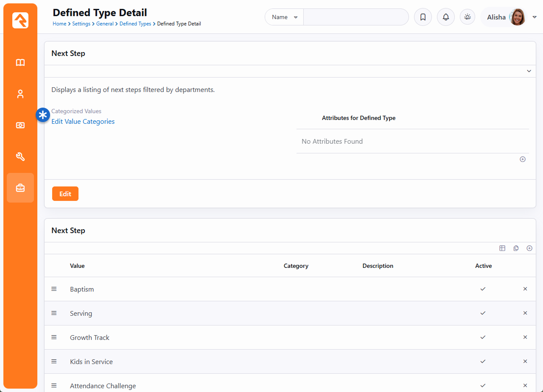
Task: Open Edit Value Categories link
Action: point(83,122)
